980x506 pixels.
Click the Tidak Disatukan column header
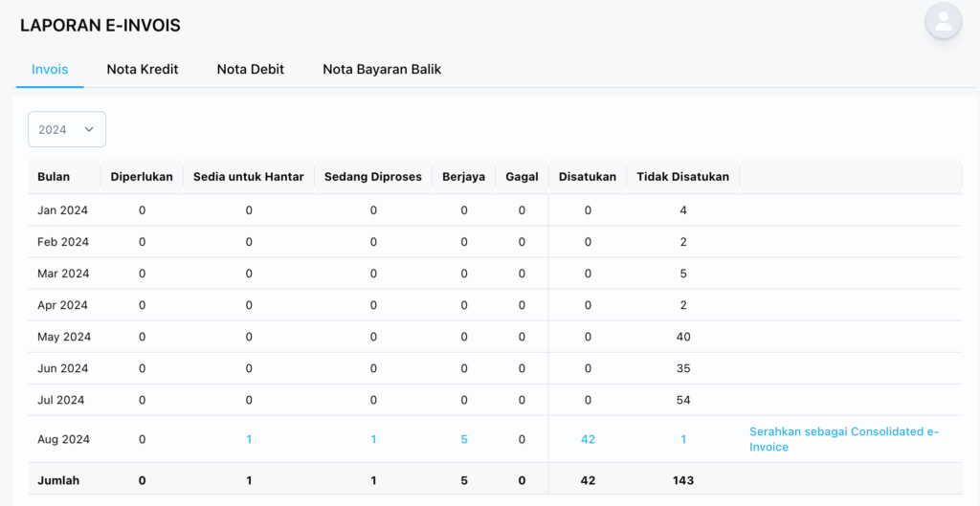[683, 177]
